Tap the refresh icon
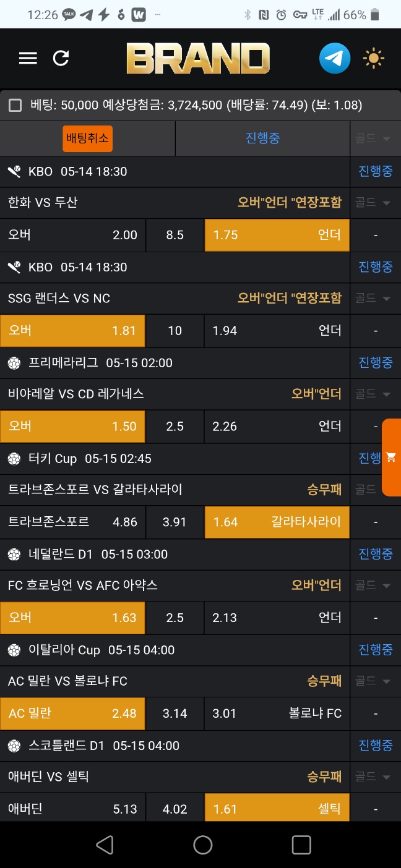The height and width of the screenshot is (868, 401). 61,58
